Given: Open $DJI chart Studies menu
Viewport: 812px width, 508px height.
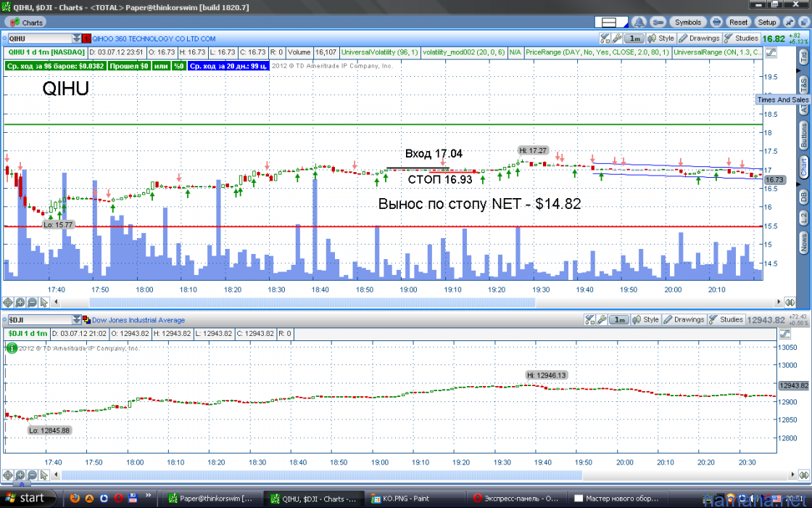Looking at the screenshot, I should coord(726,320).
